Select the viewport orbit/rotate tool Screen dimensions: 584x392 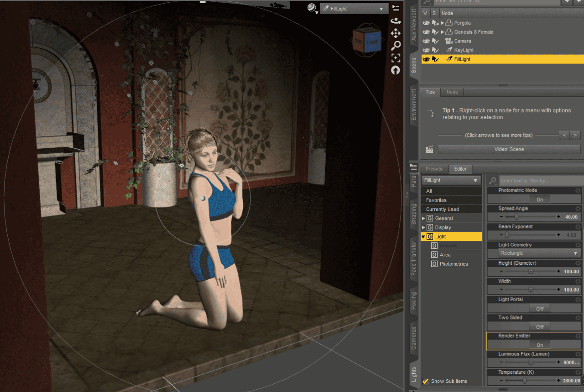click(x=396, y=21)
